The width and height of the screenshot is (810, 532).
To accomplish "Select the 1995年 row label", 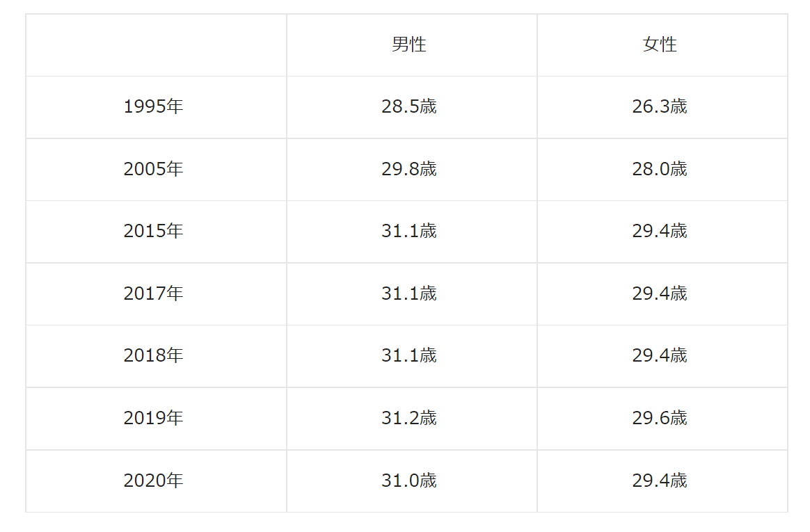I will 153,107.
